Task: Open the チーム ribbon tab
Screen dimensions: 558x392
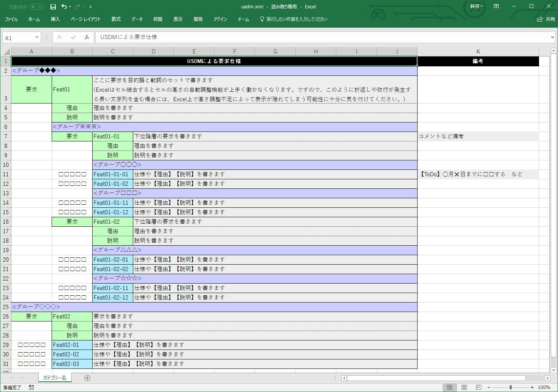Action: pyautogui.click(x=243, y=19)
